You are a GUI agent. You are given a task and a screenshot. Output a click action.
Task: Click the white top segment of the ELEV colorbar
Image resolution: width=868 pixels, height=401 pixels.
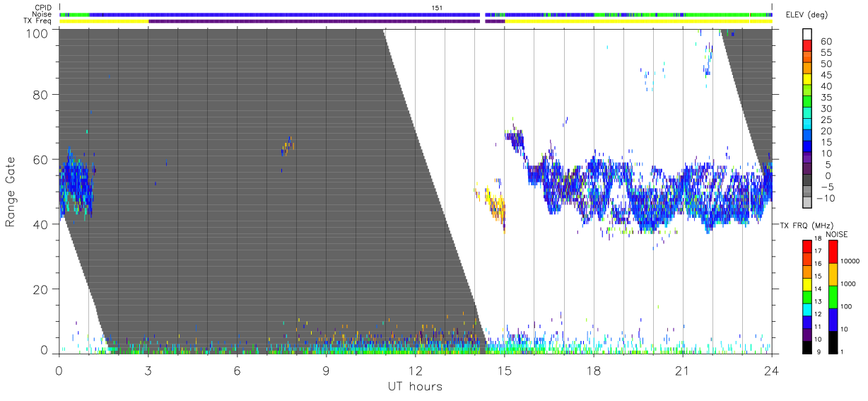(807, 35)
